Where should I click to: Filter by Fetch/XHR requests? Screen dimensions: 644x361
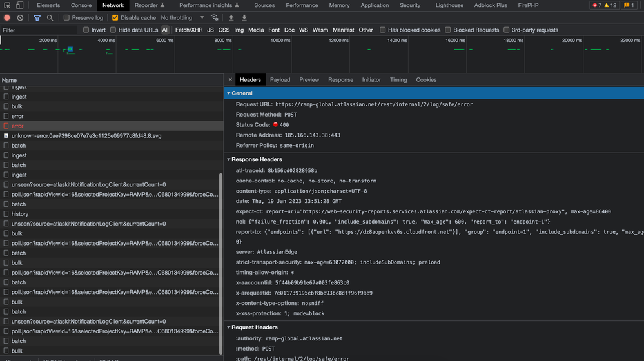tap(189, 30)
